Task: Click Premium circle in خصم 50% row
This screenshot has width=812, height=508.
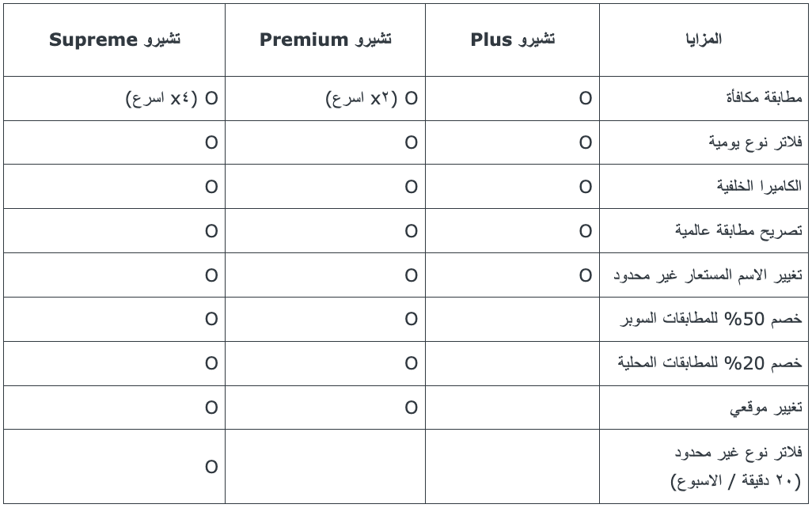Action: [412, 319]
